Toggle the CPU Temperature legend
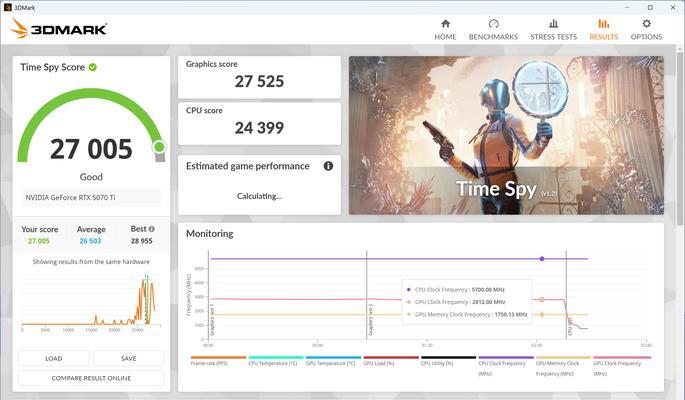685x400 pixels. coord(276,362)
